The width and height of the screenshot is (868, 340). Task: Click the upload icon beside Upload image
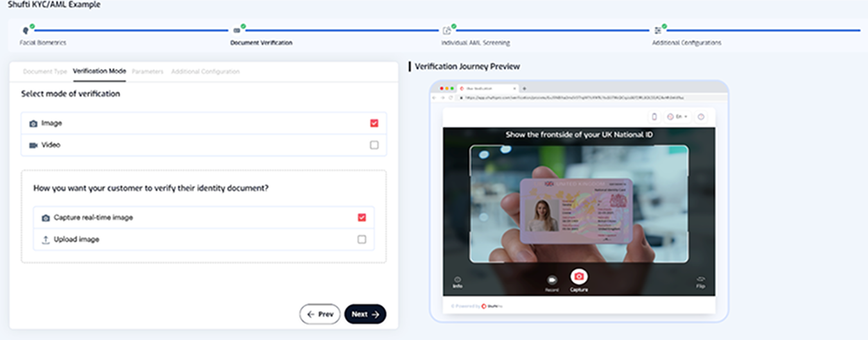[46, 239]
